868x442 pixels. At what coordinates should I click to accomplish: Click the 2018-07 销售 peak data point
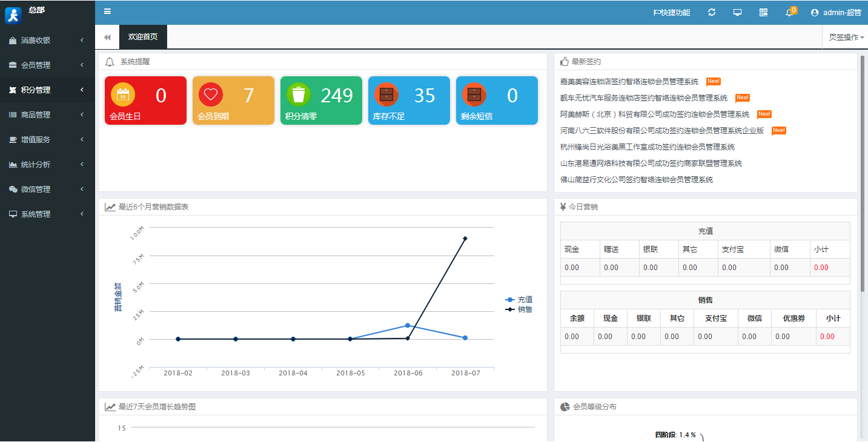pyautogui.click(x=465, y=239)
